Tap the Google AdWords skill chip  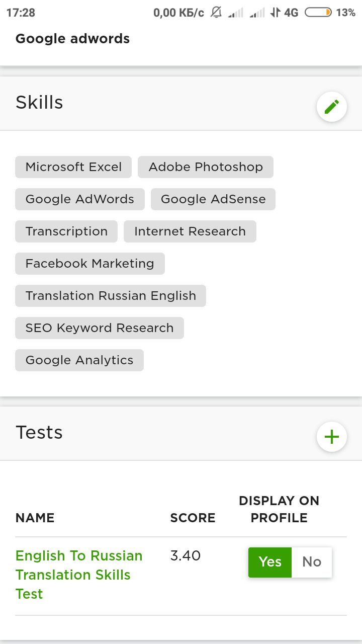pos(80,199)
